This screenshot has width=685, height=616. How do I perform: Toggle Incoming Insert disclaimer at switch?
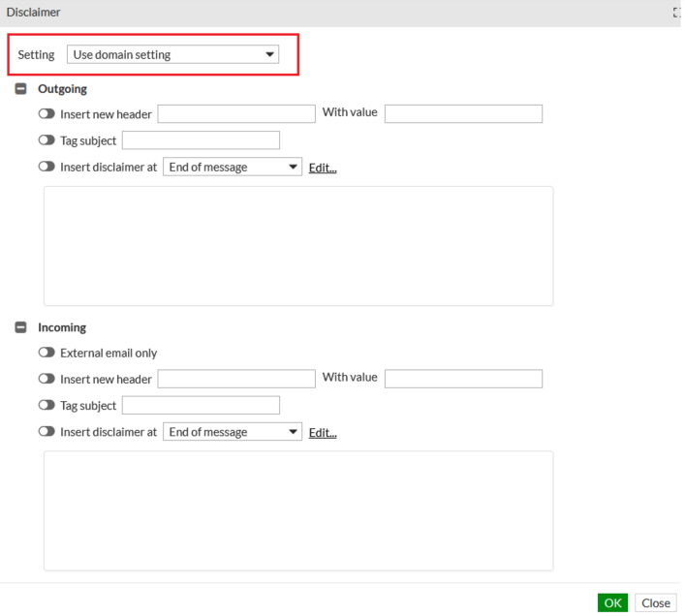click(46, 432)
